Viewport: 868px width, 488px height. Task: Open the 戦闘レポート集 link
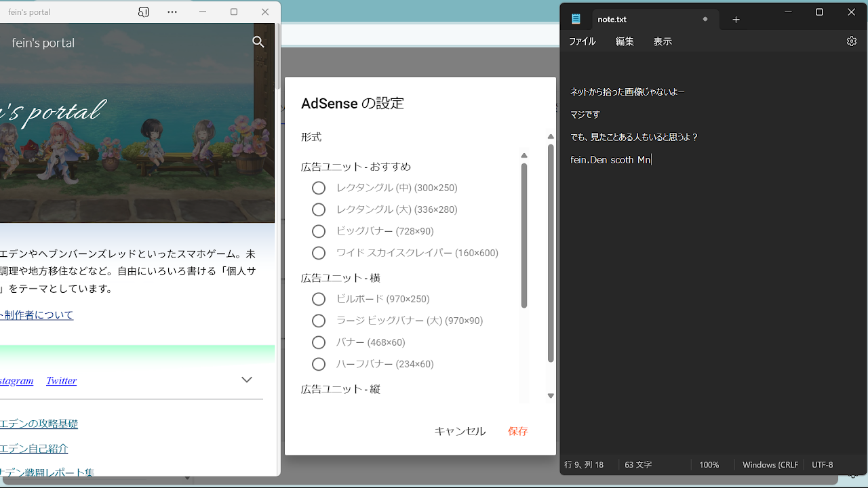pyautogui.click(x=47, y=472)
